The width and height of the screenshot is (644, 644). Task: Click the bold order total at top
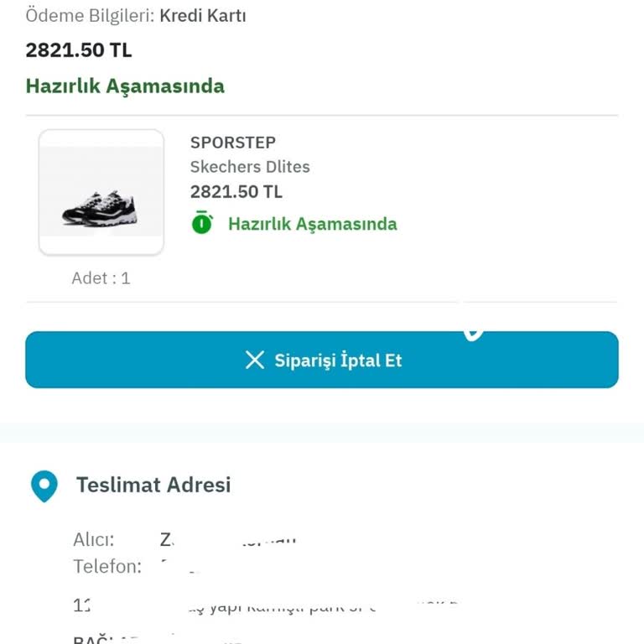coord(79,50)
